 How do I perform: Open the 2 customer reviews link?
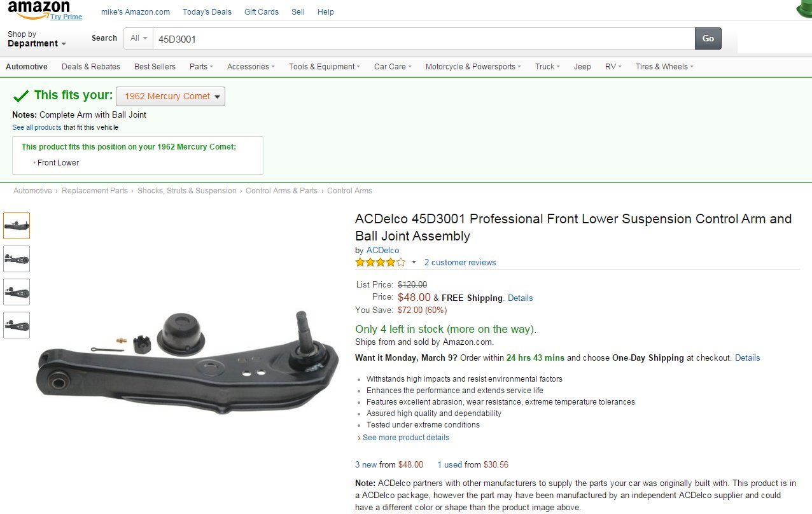coord(460,262)
